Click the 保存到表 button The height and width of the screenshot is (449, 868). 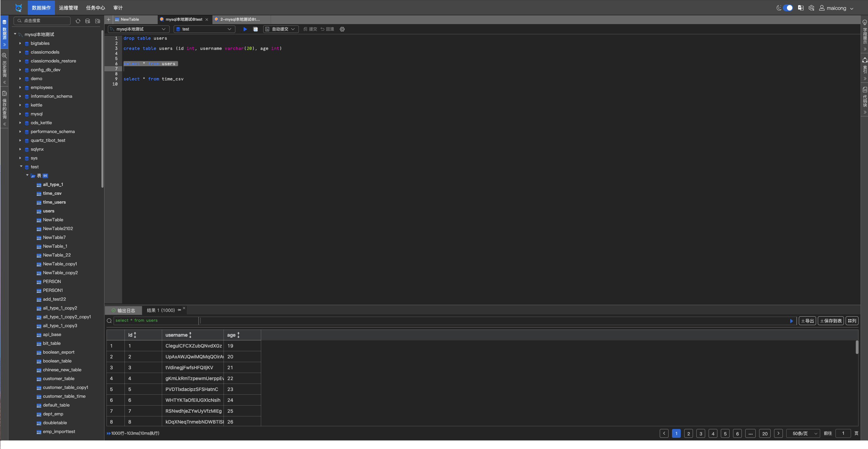tap(831, 321)
